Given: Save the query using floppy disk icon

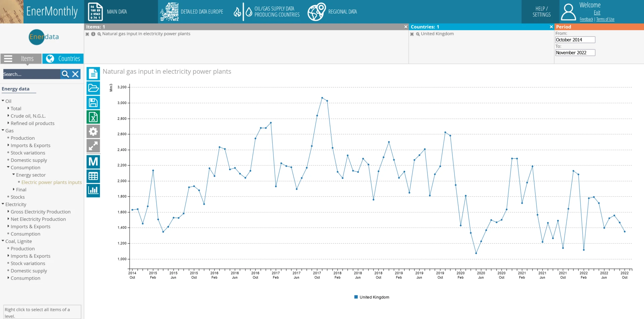Looking at the screenshot, I should tap(93, 103).
